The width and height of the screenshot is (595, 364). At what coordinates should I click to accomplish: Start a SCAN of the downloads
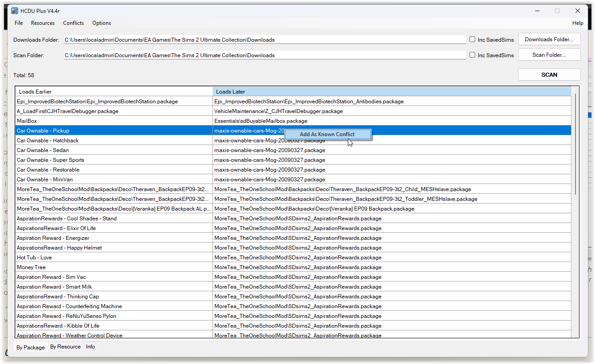[x=549, y=74]
